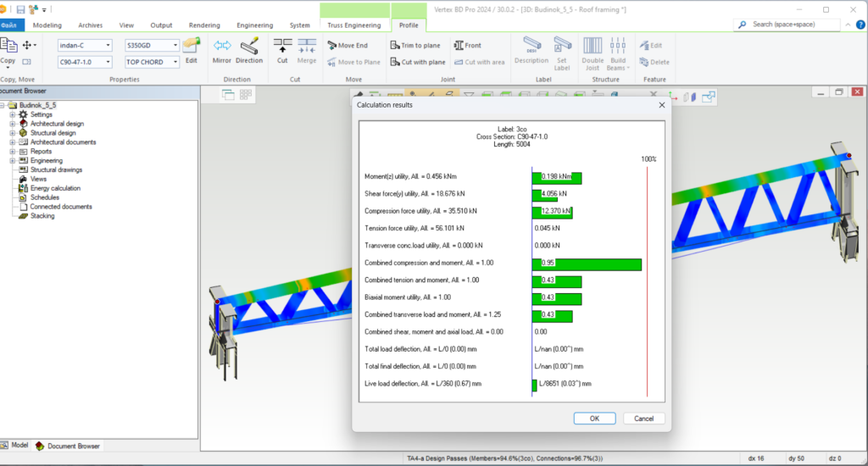Open the Файл menu

pyautogui.click(x=11, y=25)
